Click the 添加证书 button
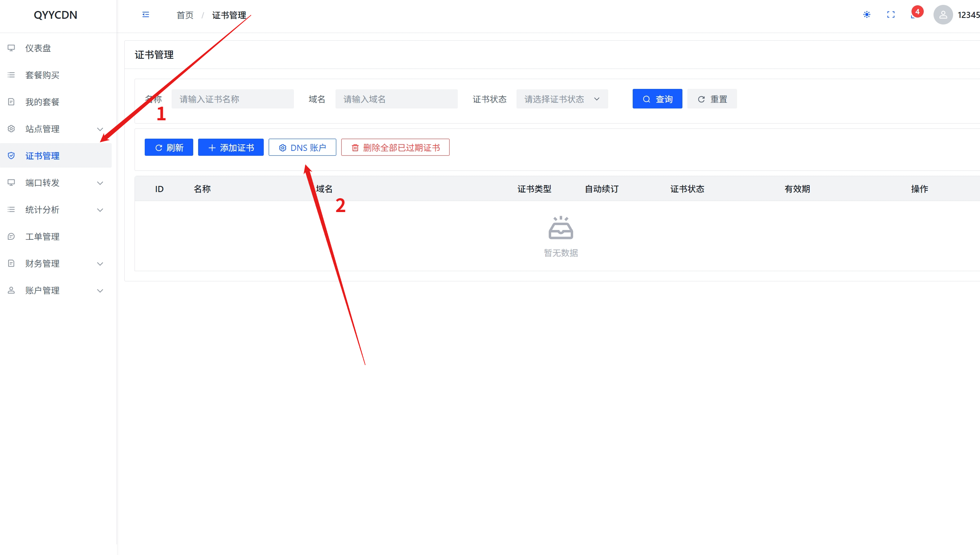Image resolution: width=980 pixels, height=555 pixels. [231, 148]
